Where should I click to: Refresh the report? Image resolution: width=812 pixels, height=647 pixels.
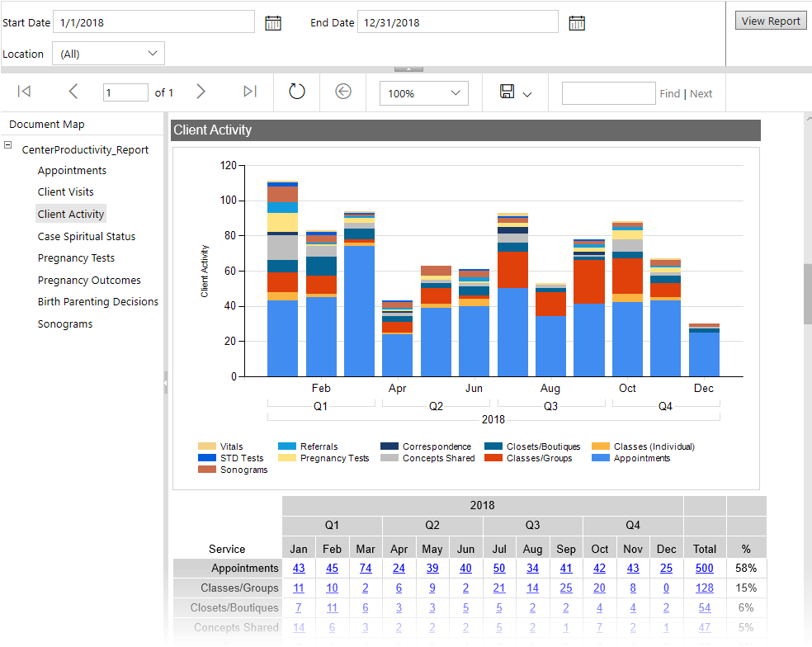(297, 92)
